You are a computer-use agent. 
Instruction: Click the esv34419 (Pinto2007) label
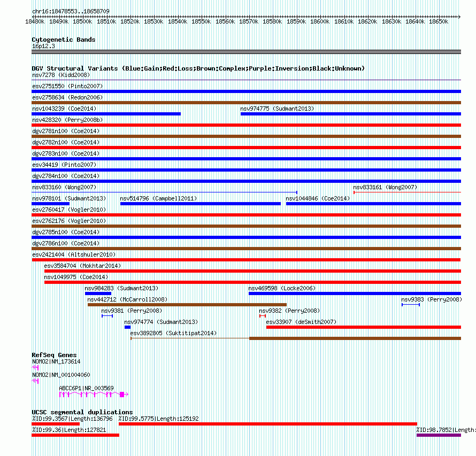[64, 165]
